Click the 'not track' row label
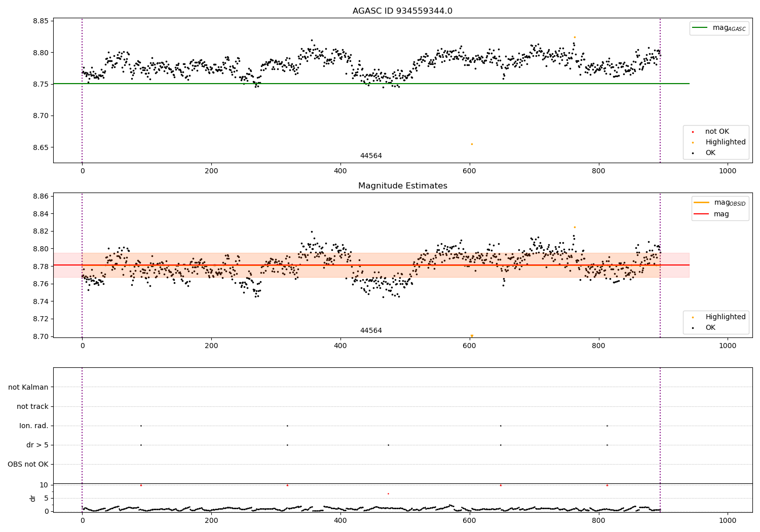The width and height of the screenshot is (760, 532). point(32,406)
